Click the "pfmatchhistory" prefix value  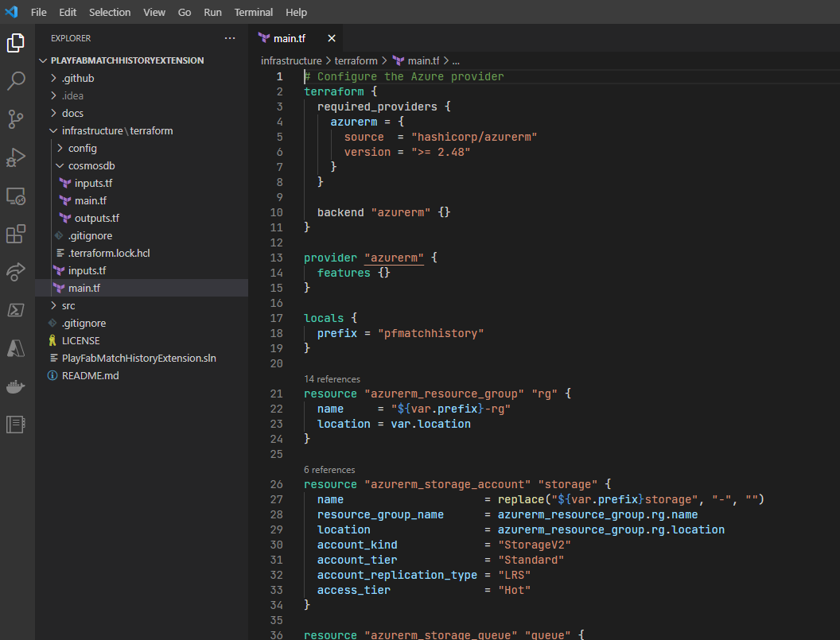[x=430, y=333]
